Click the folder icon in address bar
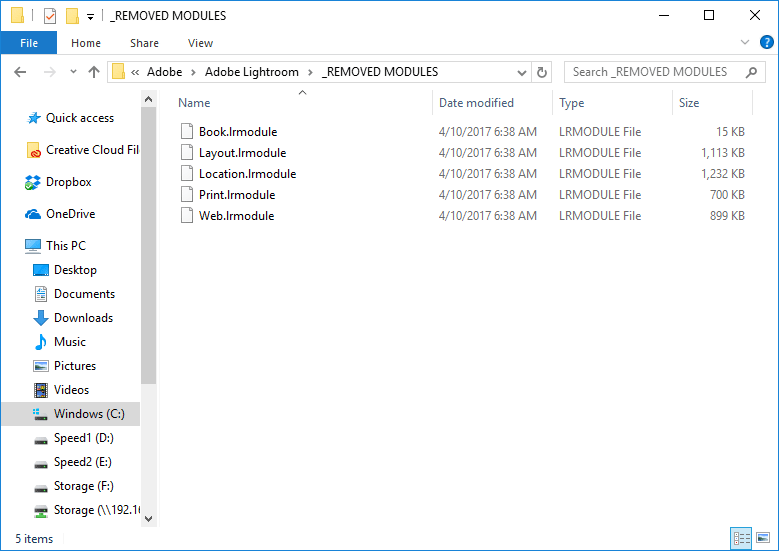This screenshot has height=551, width=779. click(x=118, y=72)
